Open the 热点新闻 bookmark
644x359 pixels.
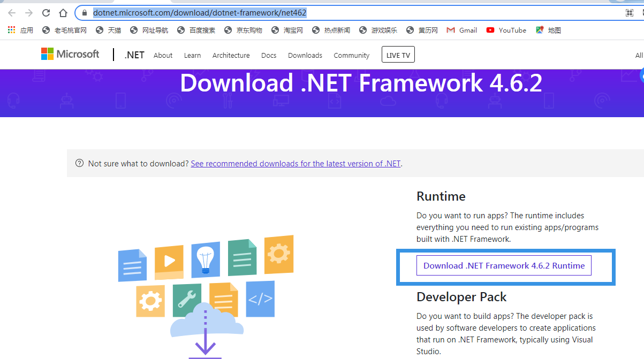[x=331, y=30]
